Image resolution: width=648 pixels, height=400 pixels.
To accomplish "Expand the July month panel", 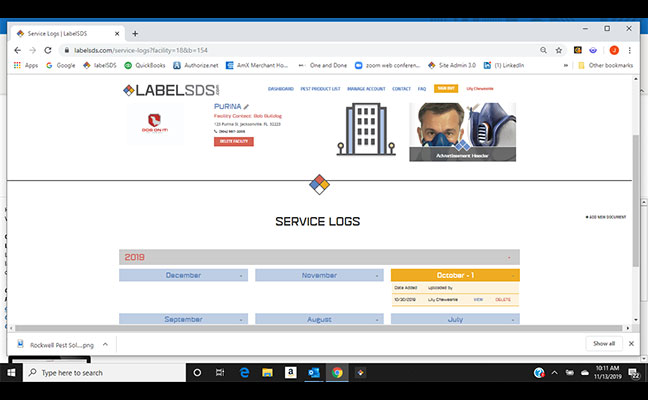I will click(455, 319).
